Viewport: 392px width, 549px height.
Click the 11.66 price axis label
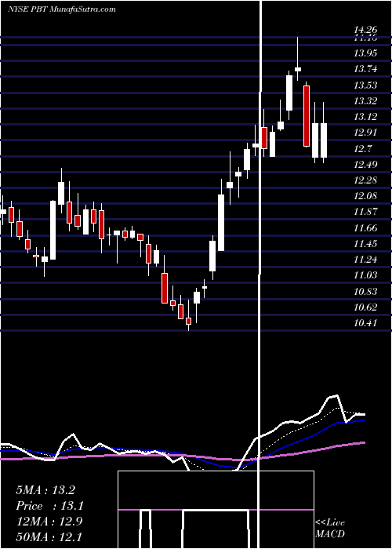pyautogui.click(x=366, y=227)
